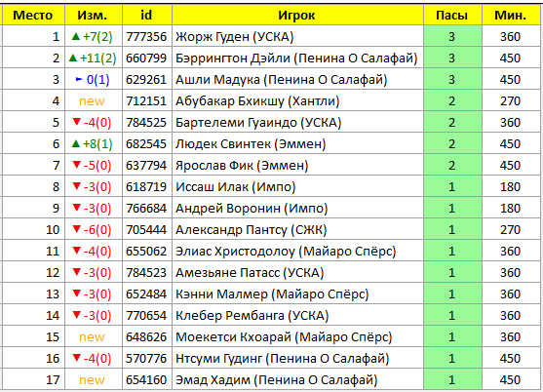The image size is (543, 392).
Task: Click id cell 766684
Action: (146, 209)
